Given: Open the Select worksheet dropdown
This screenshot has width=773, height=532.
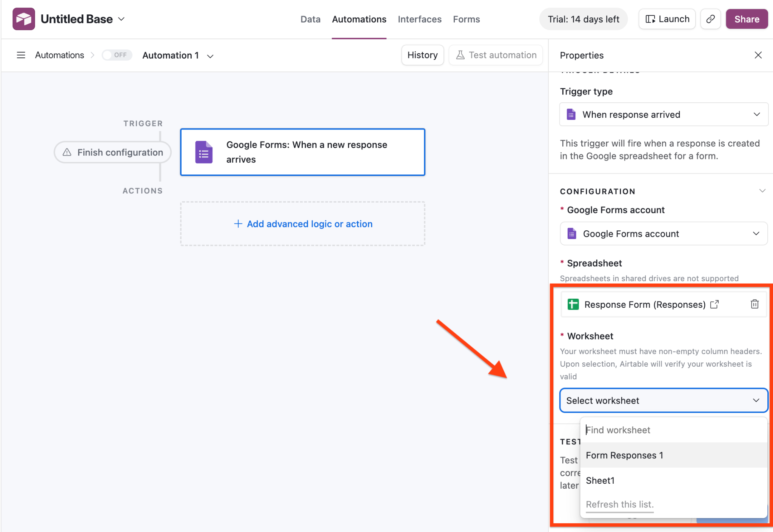Looking at the screenshot, I should click(x=663, y=400).
